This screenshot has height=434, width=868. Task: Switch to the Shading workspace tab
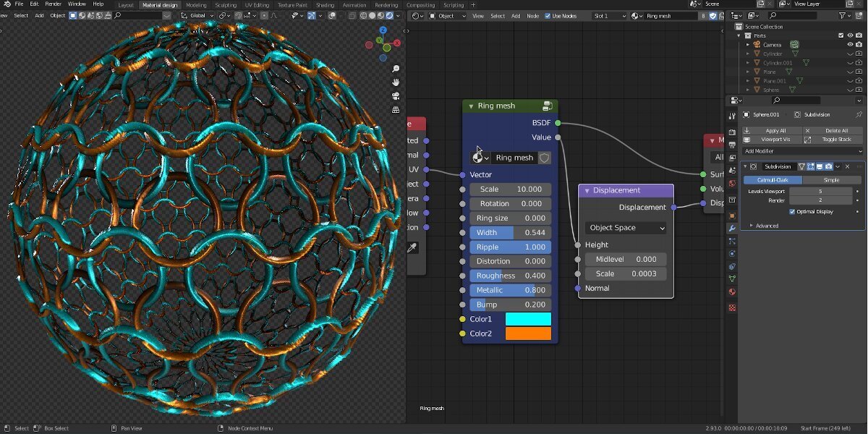pyautogui.click(x=325, y=5)
